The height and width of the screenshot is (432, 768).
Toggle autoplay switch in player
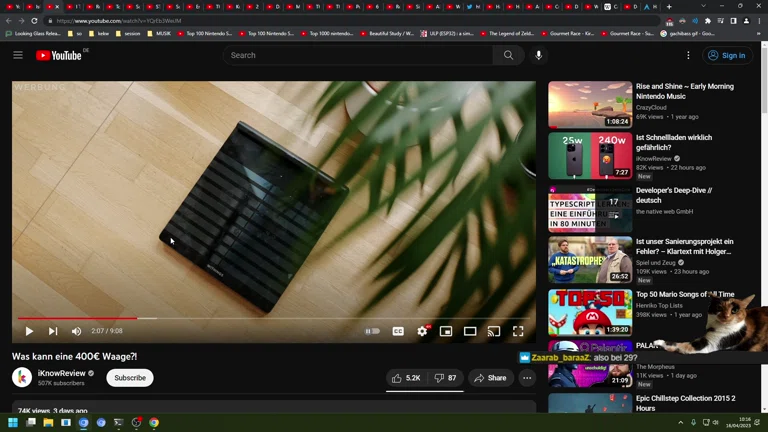point(373,331)
